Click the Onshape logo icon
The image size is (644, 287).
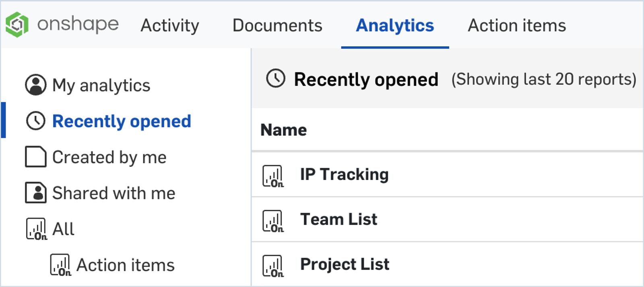coord(17,25)
